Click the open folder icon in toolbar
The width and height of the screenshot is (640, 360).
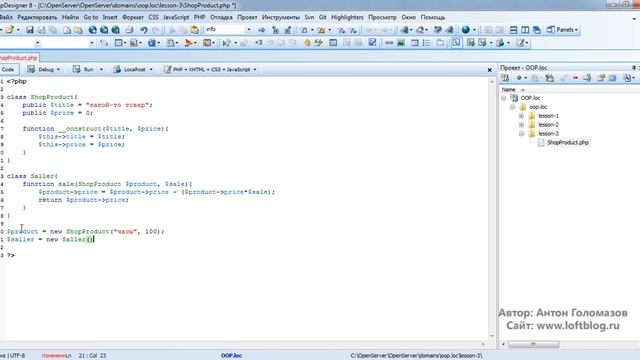point(10,30)
